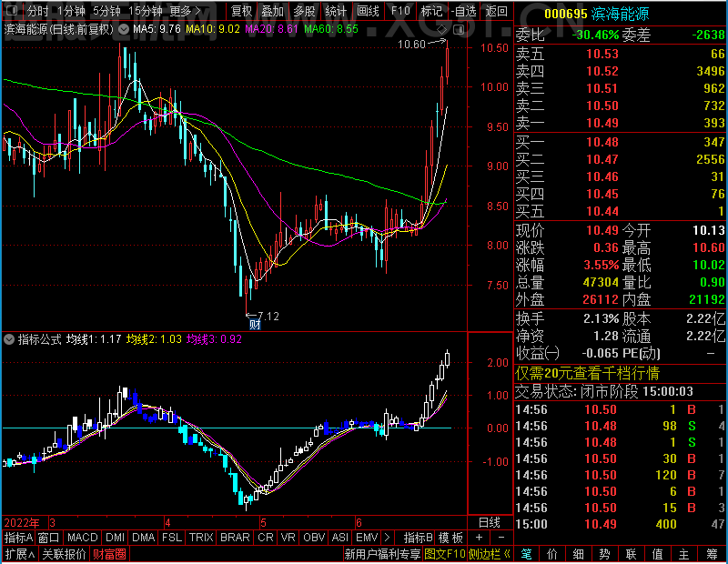Click the 财 marker icon below 7.12
The image size is (728, 564).
(x=255, y=325)
